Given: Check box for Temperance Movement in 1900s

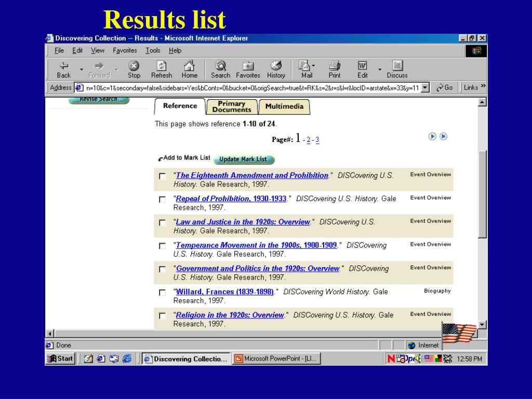Looking at the screenshot, I should tap(163, 246).
